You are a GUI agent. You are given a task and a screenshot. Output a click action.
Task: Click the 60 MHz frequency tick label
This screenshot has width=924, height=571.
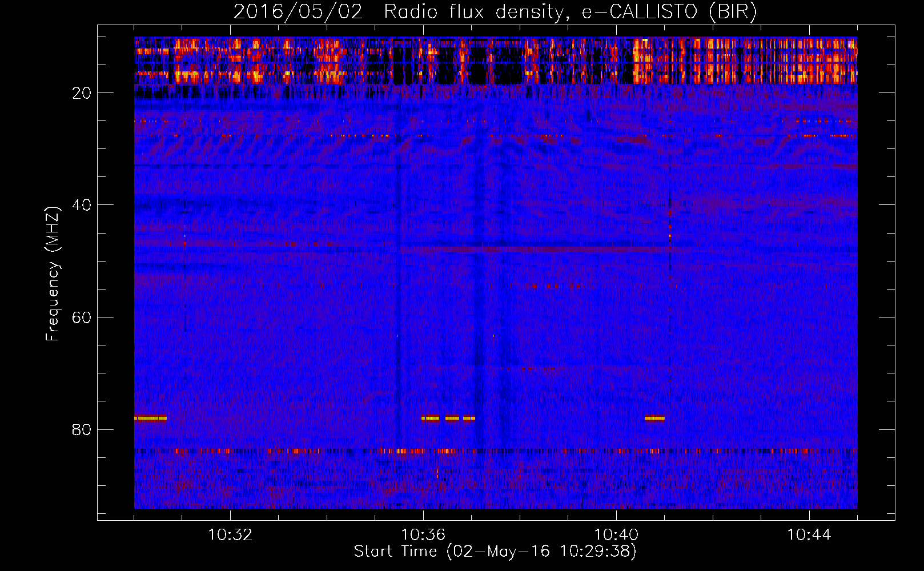point(82,317)
